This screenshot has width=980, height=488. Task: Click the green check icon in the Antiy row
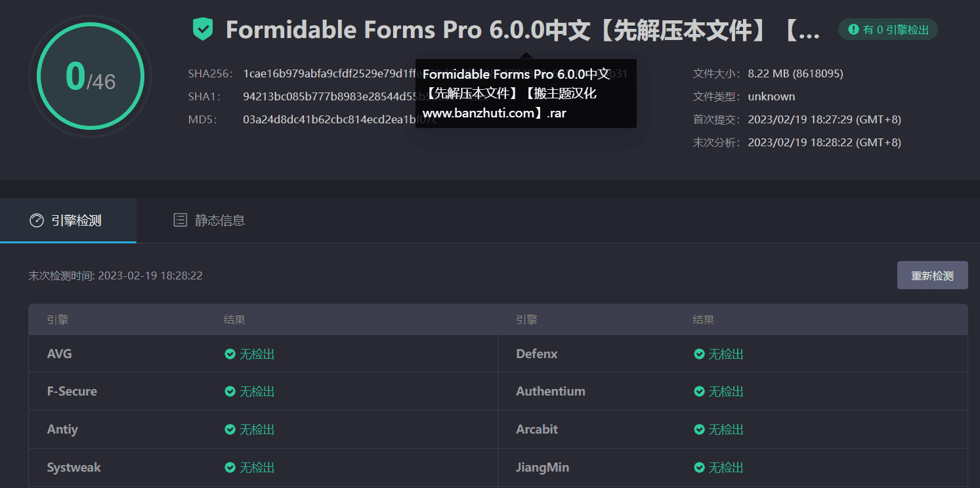230,430
